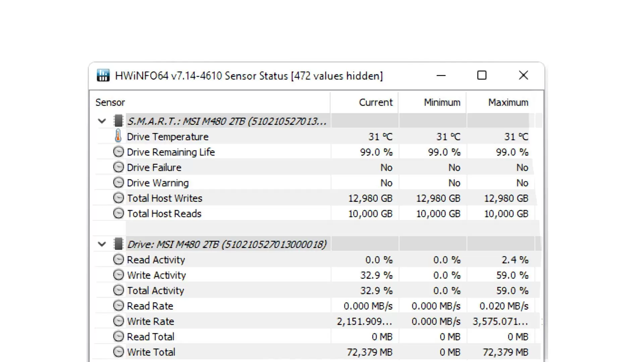Click the drive chip icon of Drive: MSI M480 group
The image size is (644, 362).
point(118,244)
